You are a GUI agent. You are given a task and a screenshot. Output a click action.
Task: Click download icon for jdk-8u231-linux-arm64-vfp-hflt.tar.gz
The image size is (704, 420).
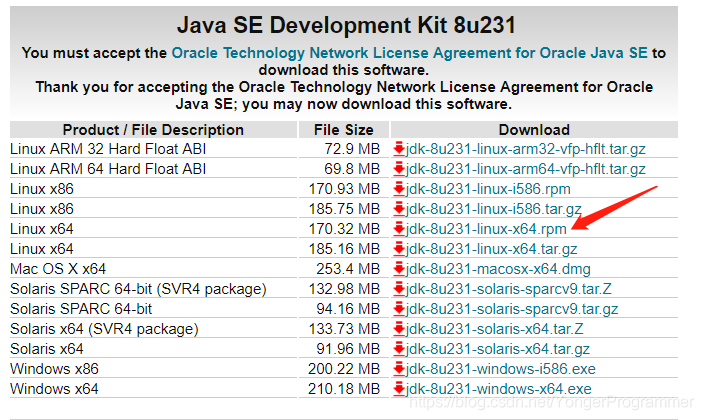click(399, 169)
